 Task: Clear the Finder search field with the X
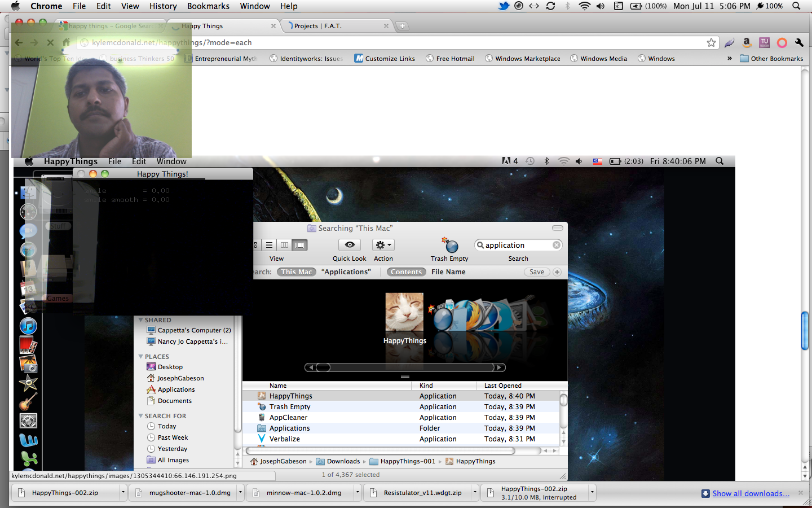557,245
